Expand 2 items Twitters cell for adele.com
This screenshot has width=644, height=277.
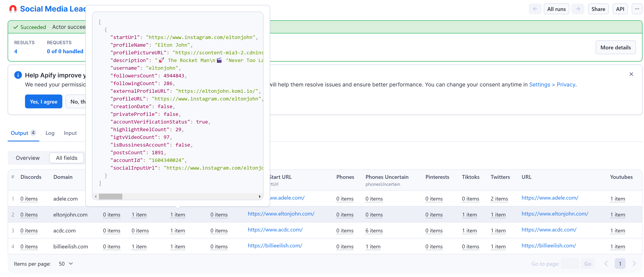499,199
